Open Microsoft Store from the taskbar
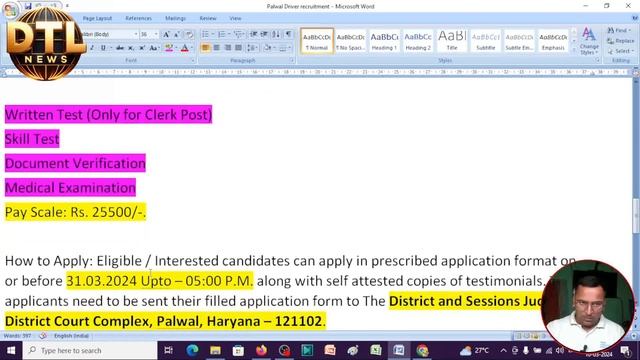640x360 pixels. pos(238,350)
